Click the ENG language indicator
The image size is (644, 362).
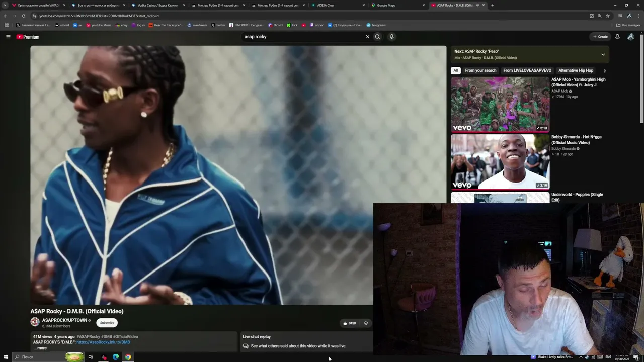608,357
